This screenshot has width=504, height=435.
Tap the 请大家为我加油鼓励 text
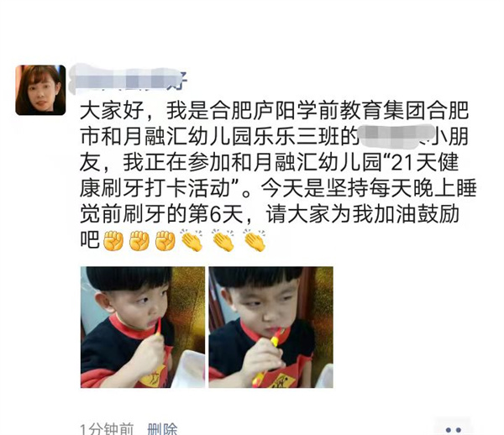coord(363,215)
